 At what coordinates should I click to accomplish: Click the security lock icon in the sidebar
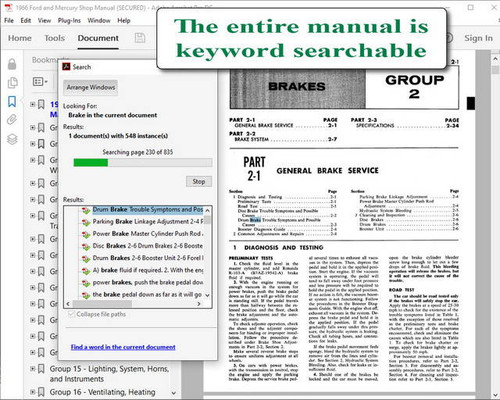point(12,64)
